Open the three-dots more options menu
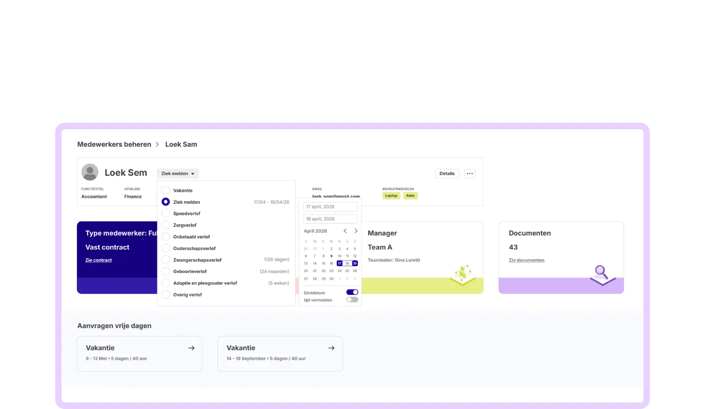Viewport: 705px width, 409px height. coord(470,173)
